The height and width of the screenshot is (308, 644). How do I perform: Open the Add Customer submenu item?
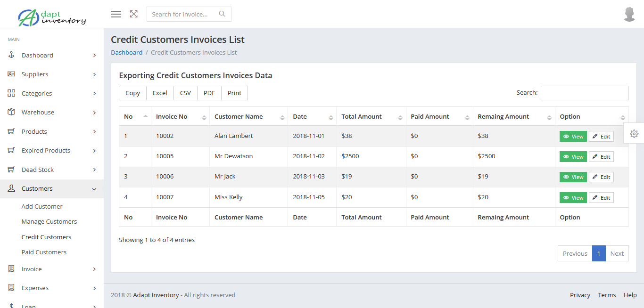click(42, 207)
